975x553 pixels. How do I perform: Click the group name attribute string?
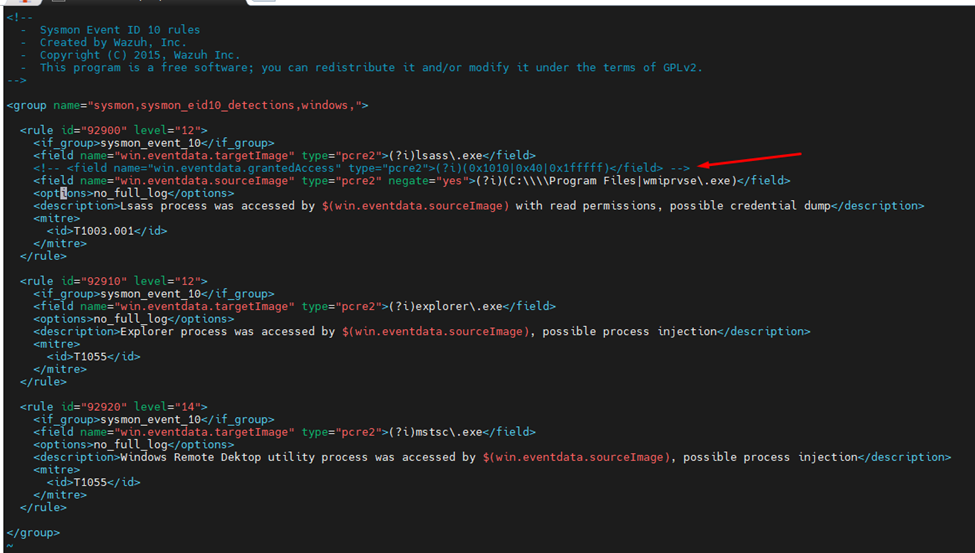[228, 105]
